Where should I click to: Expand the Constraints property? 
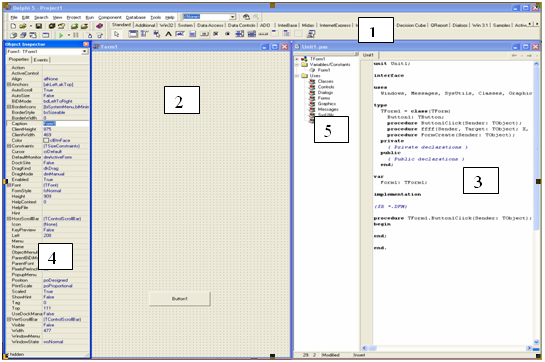point(9,146)
